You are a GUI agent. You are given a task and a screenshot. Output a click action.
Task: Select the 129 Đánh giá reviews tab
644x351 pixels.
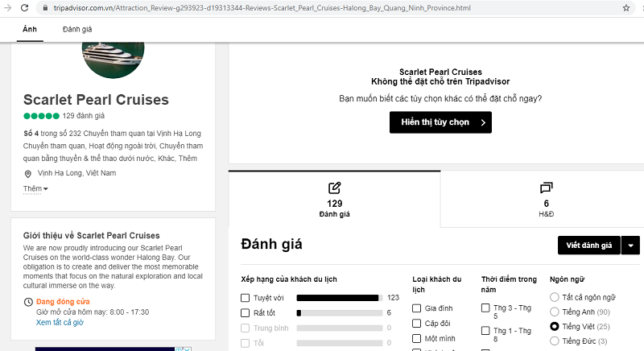point(334,200)
